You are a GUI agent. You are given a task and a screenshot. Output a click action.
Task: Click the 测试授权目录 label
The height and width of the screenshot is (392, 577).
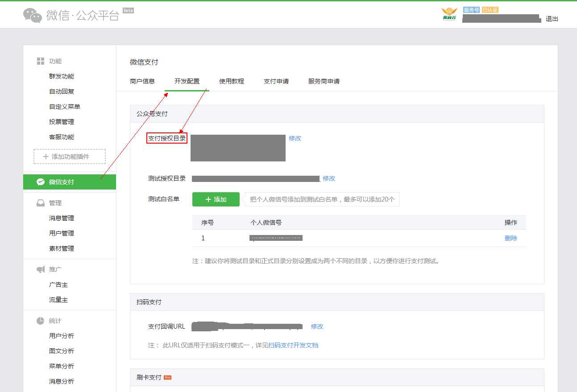(167, 178)
